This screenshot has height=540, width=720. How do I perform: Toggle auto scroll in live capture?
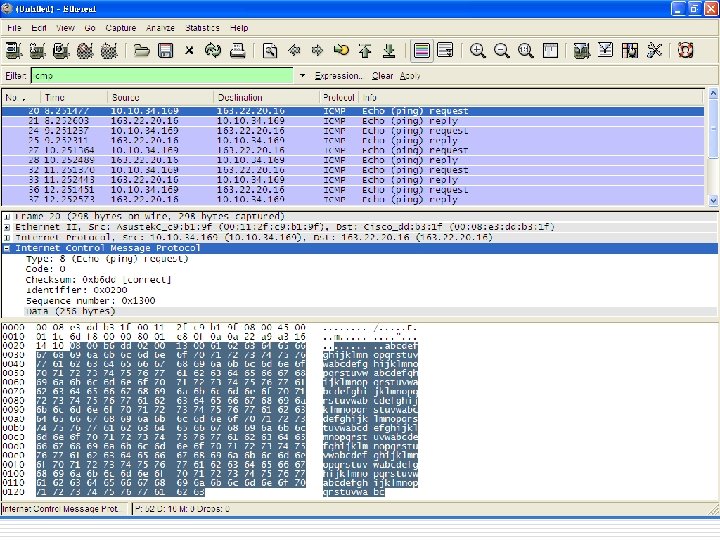(445, 50)
